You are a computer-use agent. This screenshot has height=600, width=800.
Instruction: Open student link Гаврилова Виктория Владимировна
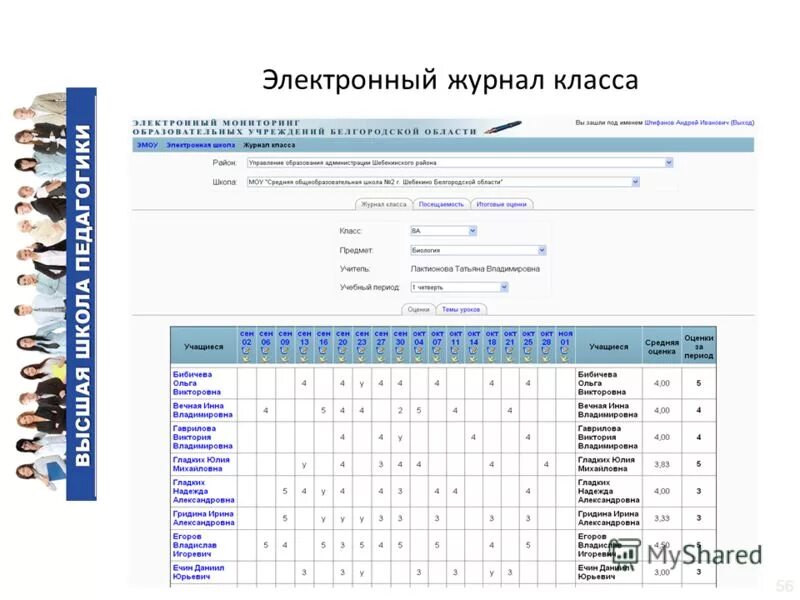point(202,437)
